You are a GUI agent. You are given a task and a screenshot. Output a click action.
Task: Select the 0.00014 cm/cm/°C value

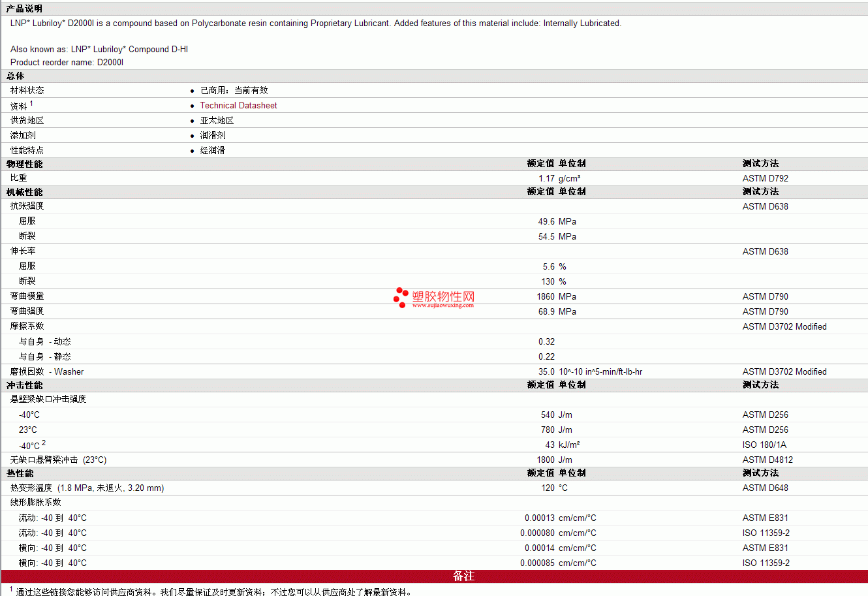561,548
